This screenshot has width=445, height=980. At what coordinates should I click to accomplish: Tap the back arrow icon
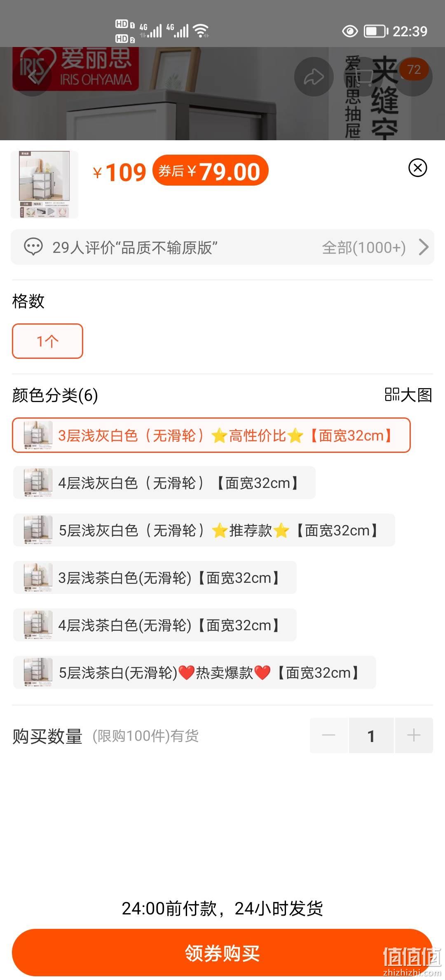click(x=33, y=77)
